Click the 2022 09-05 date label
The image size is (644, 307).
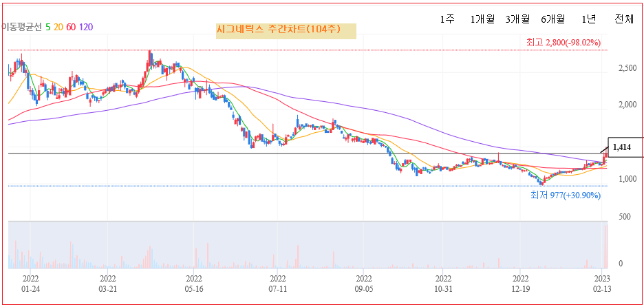[364, 284]
